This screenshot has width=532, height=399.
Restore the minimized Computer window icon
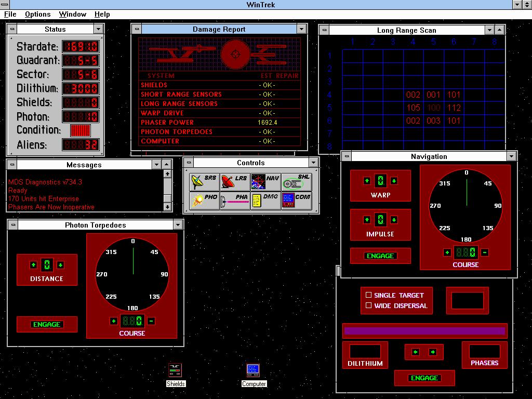254,375
